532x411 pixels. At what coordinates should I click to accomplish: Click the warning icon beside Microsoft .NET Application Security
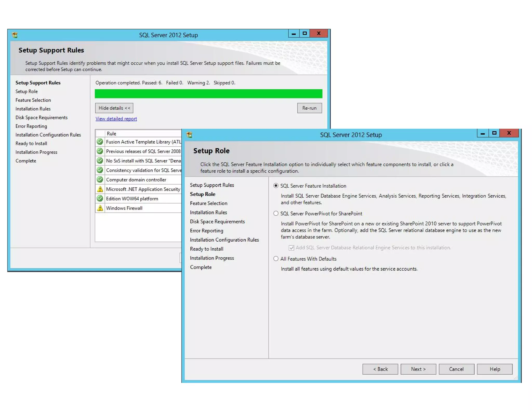click(x=100, y=189)
